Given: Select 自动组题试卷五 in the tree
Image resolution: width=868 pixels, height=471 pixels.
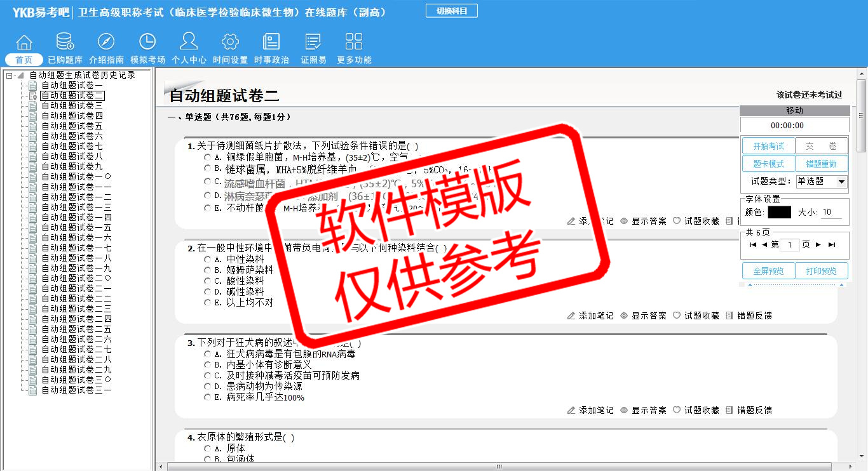Looking at the screenshot, I should tap(72, 126).
